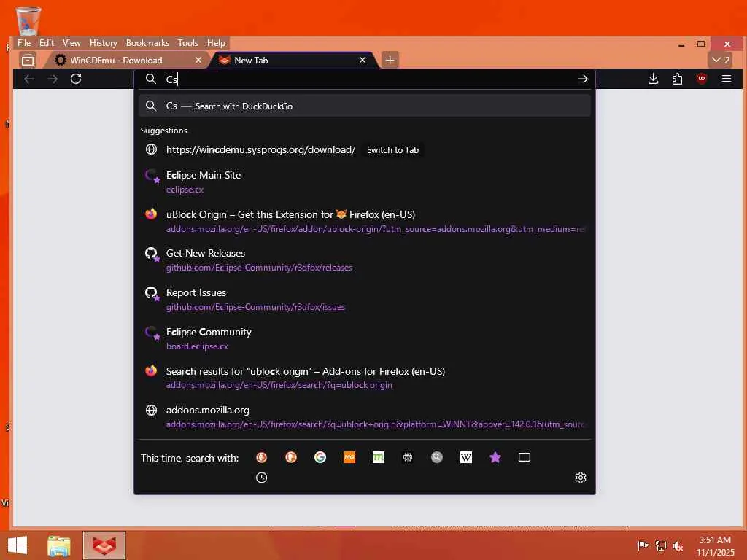Open the Eclipse Main Site suggestion
Image resolution: width=747 pixels, height=560 pixels.
tap(365, 182)
